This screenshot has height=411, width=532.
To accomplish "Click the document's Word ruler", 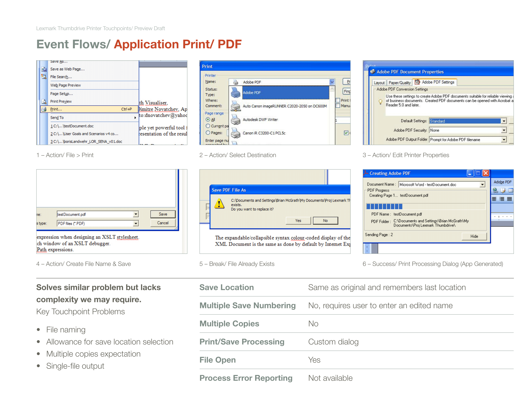I will point(502,216).
